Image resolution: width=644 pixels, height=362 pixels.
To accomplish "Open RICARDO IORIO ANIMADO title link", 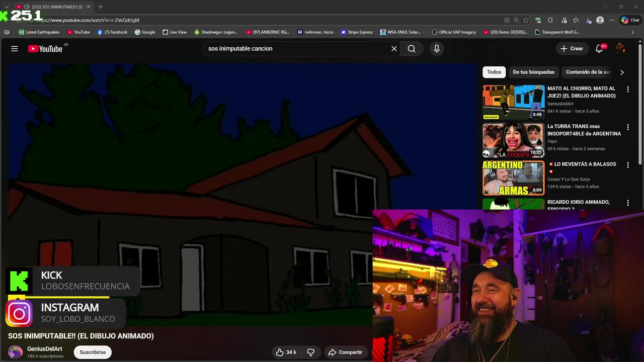I will (578, 205).
